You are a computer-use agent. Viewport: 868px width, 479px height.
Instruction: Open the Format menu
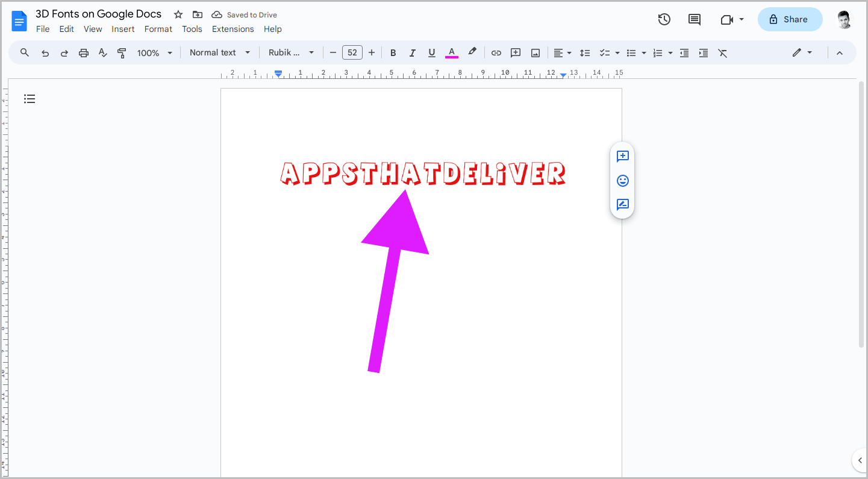pyautogui.click(x=158, y=29)
